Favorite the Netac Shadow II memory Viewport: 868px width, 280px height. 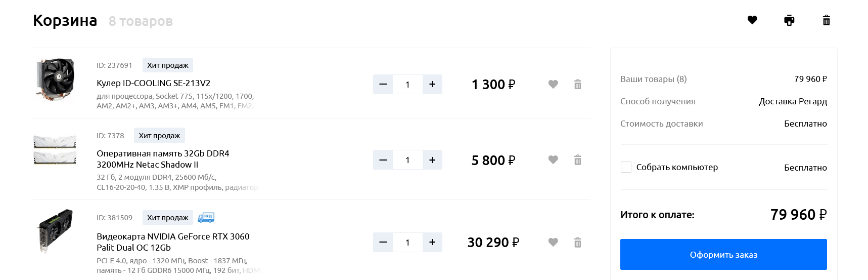(553, 160)
